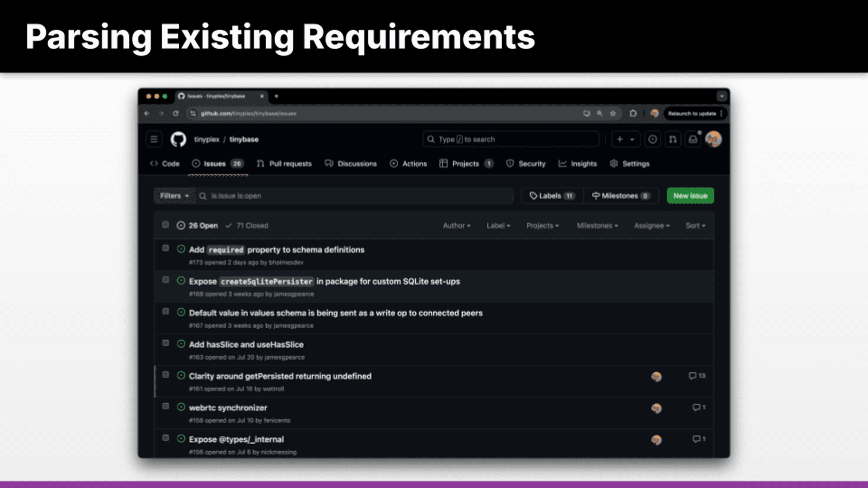Click the 13 comments icon on getPersisted issue
The width and height of the screenshot is (868, 488).
click(x=697, y=375)
